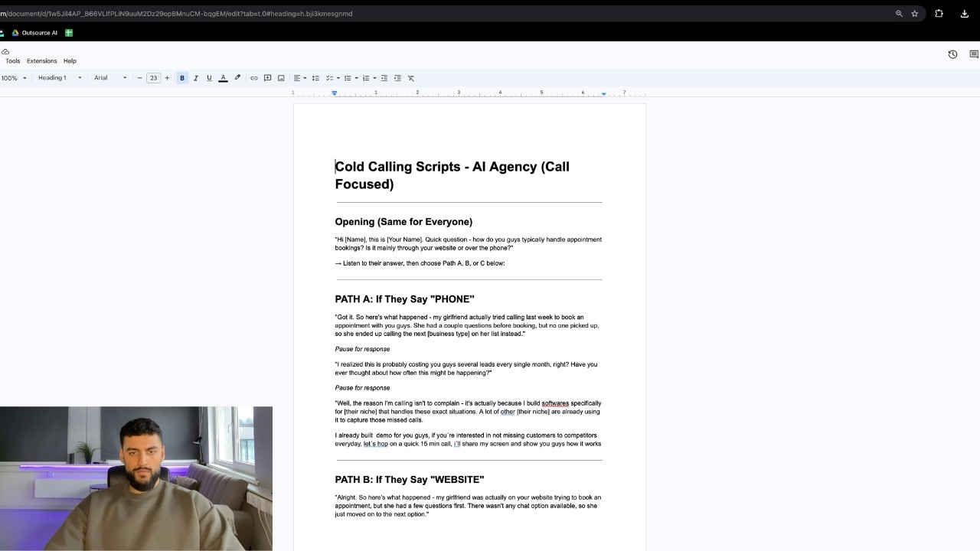This screenshot has height=551, width=980.
Task: Open the text alignment dropdown arrow
Action: (x=305, y=78)
